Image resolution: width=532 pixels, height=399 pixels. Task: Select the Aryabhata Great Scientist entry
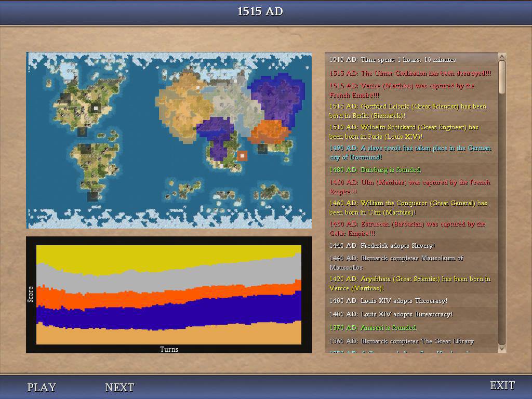coord(410,283)
